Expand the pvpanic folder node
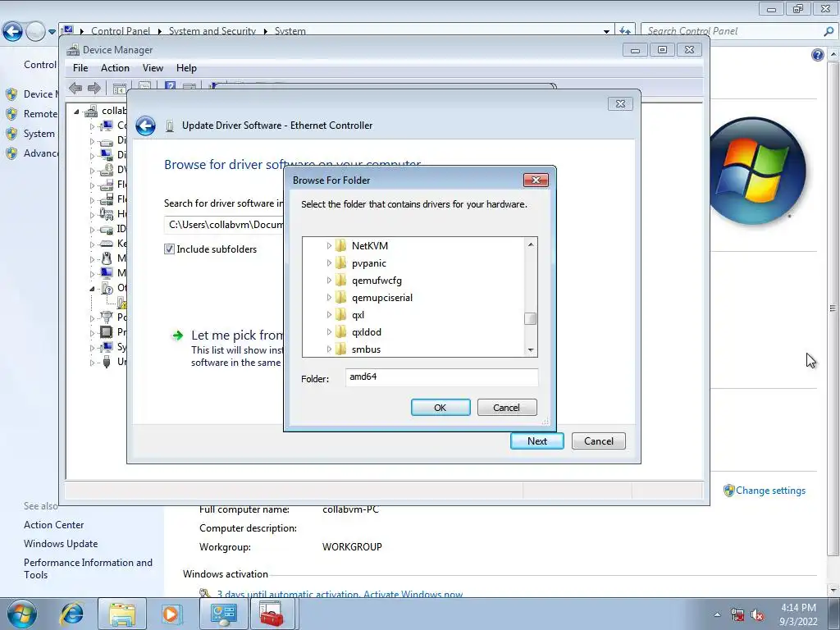 click(329, 263)
